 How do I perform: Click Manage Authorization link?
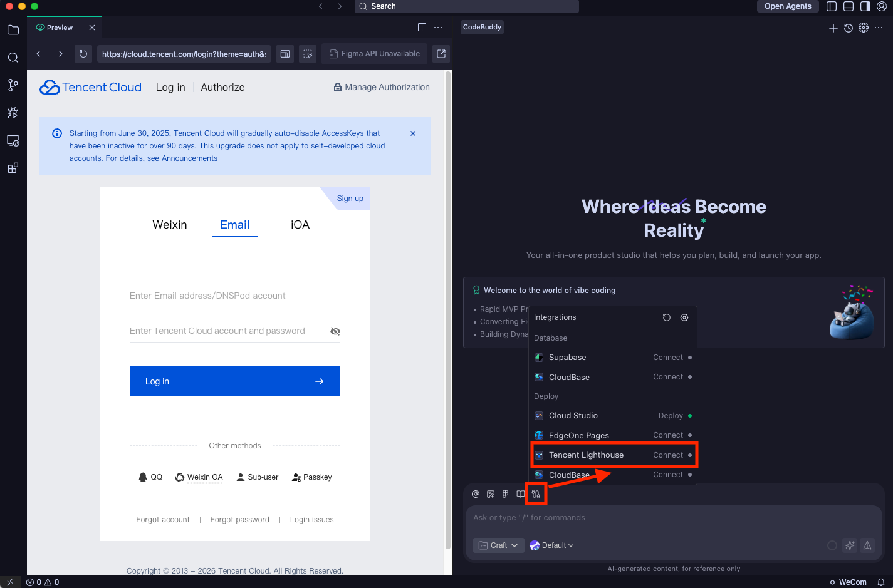coord(382,88)
